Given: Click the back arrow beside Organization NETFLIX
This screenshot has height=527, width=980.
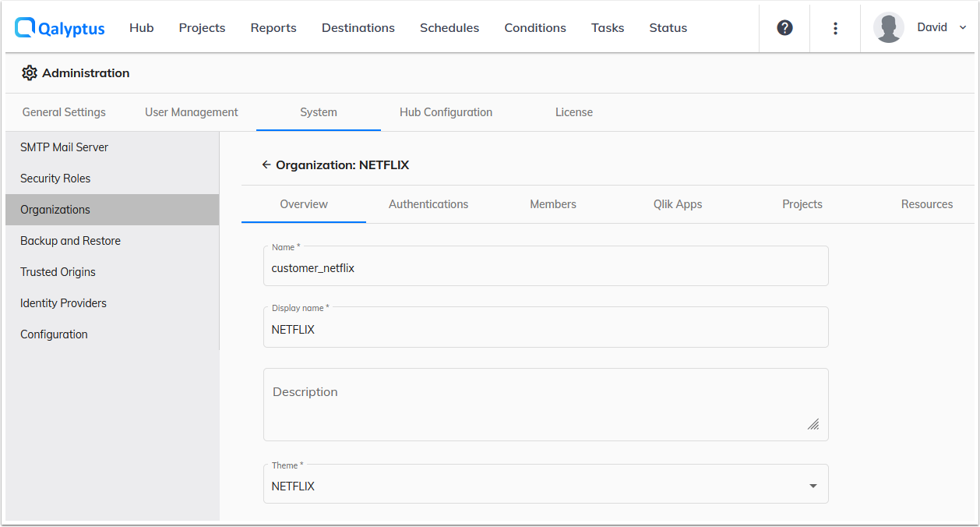Looking at the screenshot, I should coord(266,164).
